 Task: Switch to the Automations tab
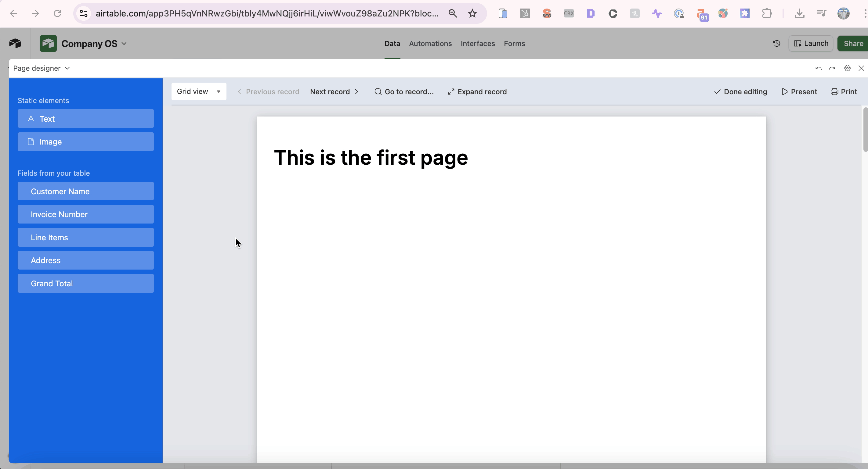click(x=430, y=43)
